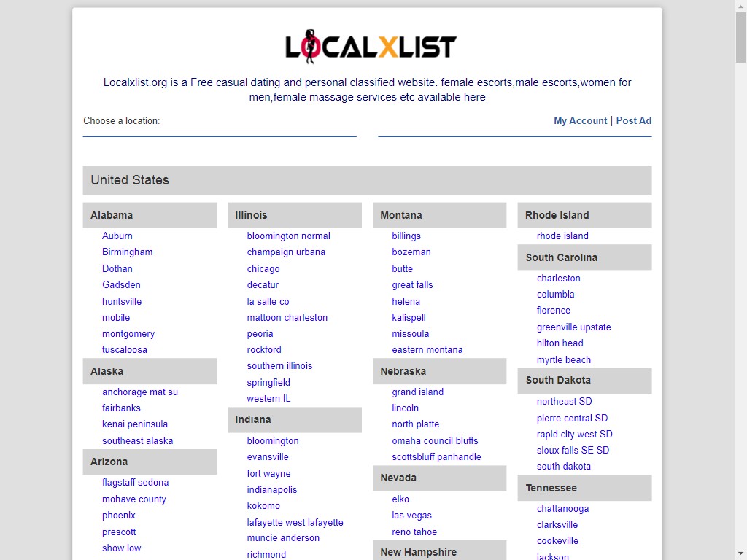Open the phoenix location

click(119, 516)
